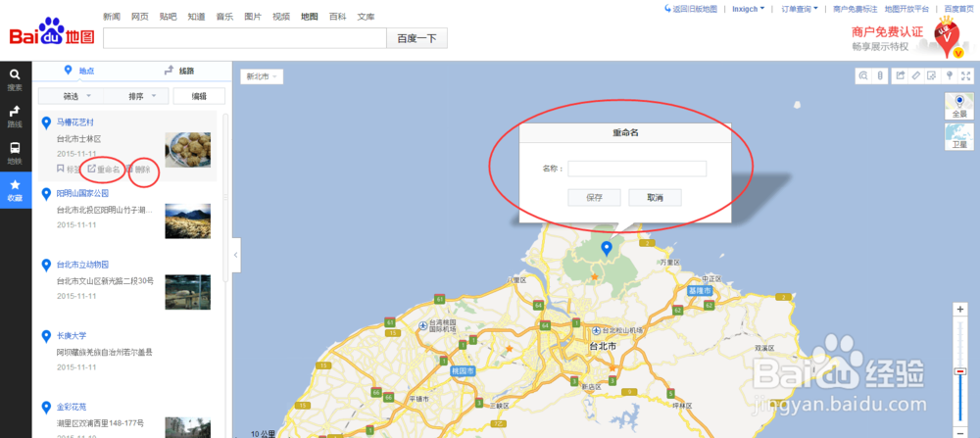Click the screenshot selection map tool

click(932, 75)
